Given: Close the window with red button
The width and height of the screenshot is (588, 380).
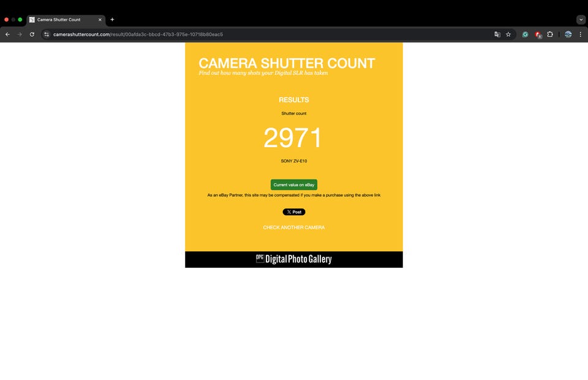Looking at the screenshot, I should [x=6, y=20].
